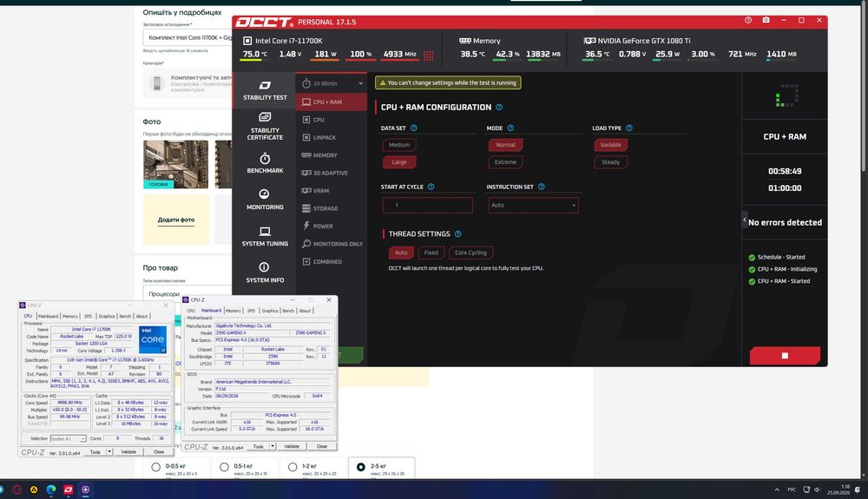This screenshot has width=868, height=499.
Task: Click the volume icon in the system tray
Action: [817, 489]
